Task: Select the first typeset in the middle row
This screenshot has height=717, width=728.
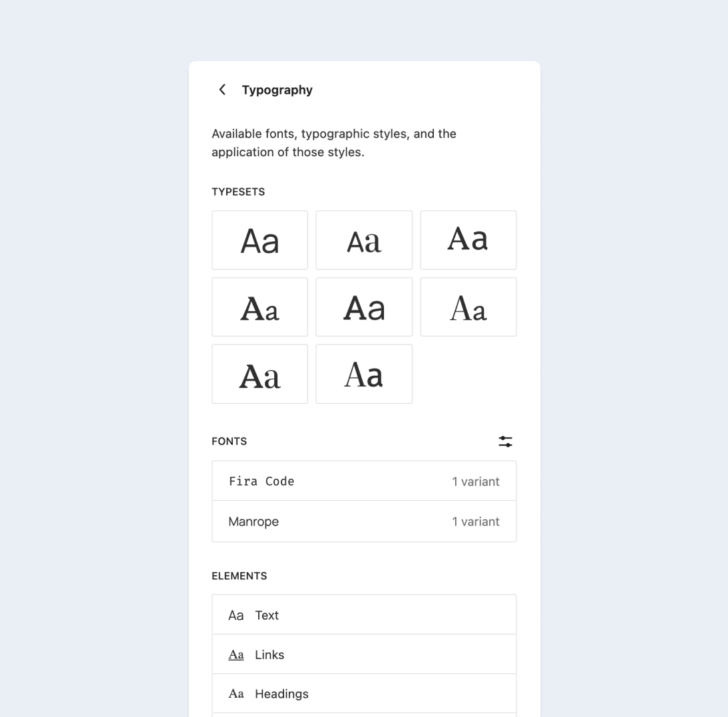Action: [260, 307]
